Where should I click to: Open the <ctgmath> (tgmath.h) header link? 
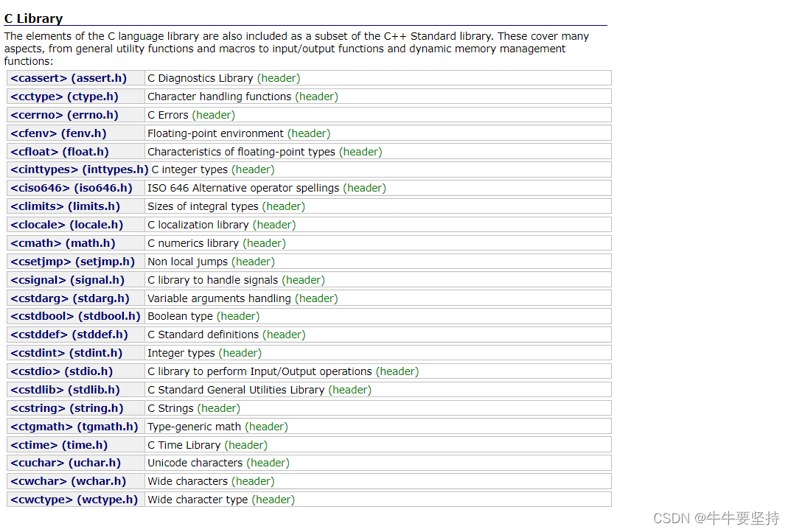tap(74, 427)
